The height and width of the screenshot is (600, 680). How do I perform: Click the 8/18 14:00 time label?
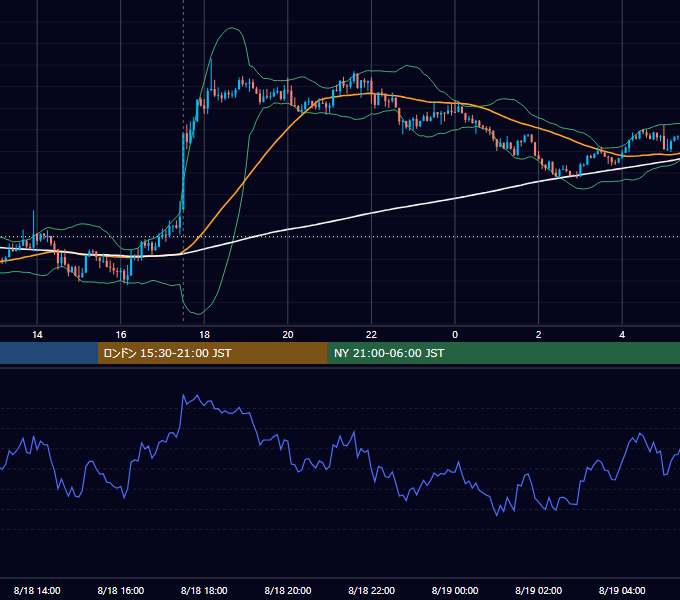pos(37,590)
